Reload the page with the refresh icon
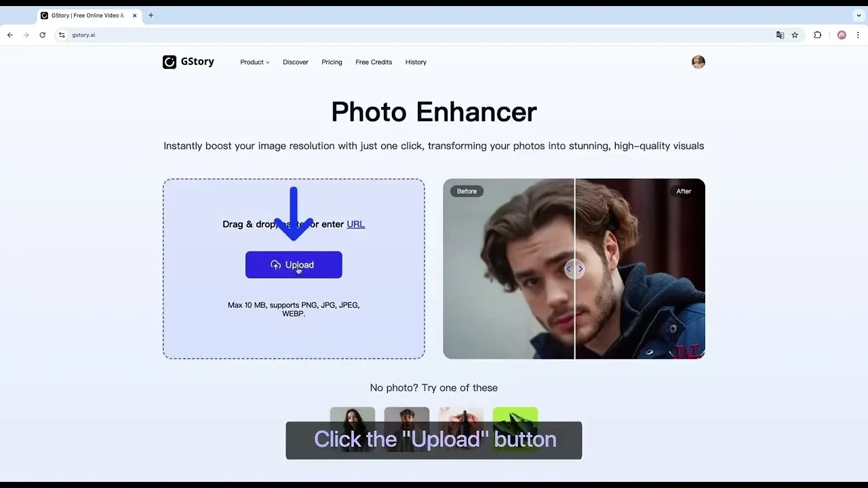Screen dimensions: 868x488 click(x=42, y=35)
